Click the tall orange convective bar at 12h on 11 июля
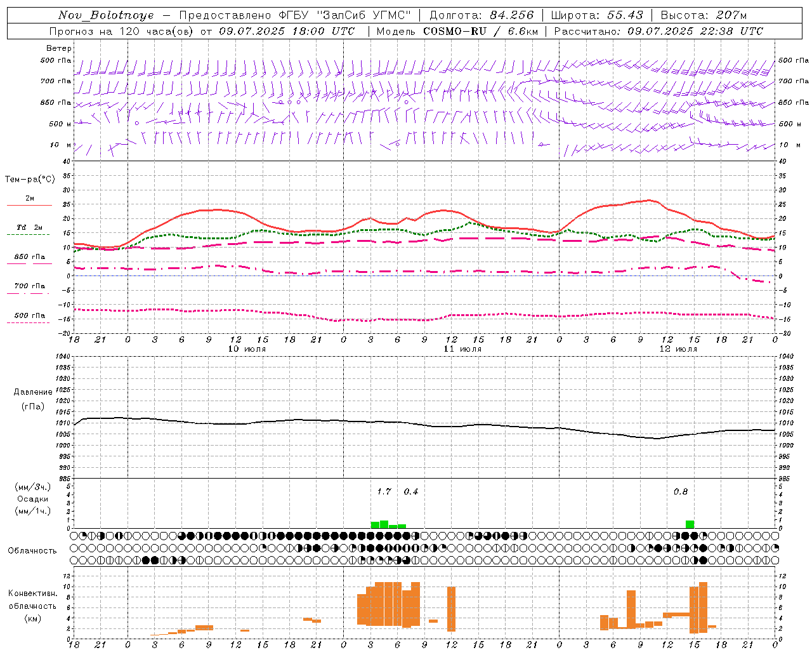The image size is (812, 650). click(452, 609)
